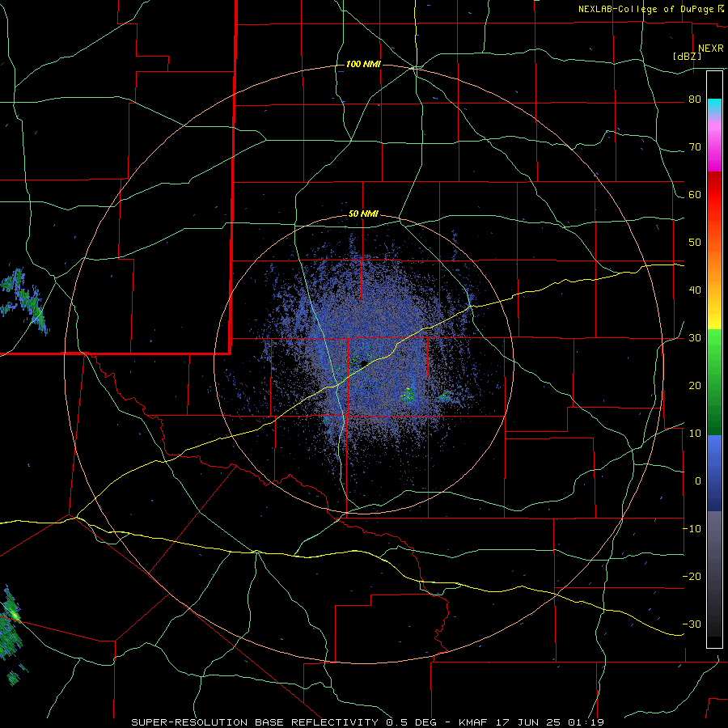
Task: Click the green segment of the color bar
Action: (714, 382)
